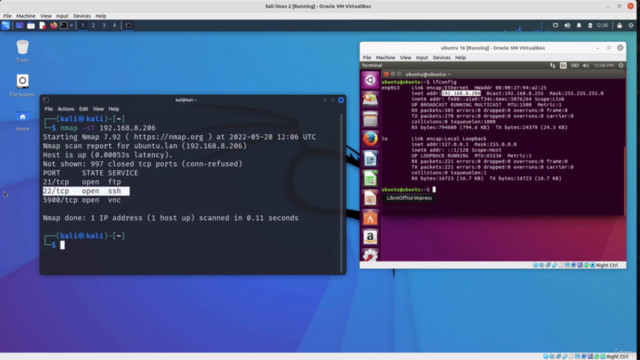This screenshot has height=360, width=640.
Task: Open the terminal emulator icon in Kali panel
Action: [64, 25]
